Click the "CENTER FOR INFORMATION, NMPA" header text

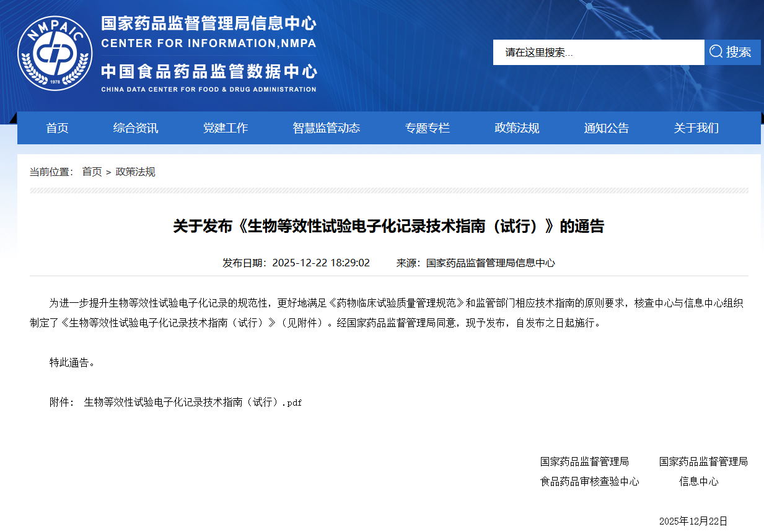click(209, 43)
